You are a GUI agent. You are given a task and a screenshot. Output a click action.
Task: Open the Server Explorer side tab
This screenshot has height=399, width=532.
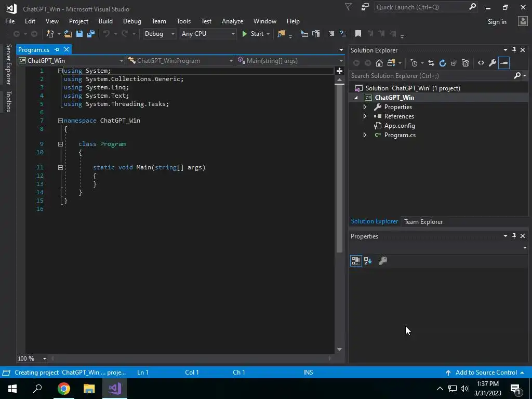click(8, 64)
